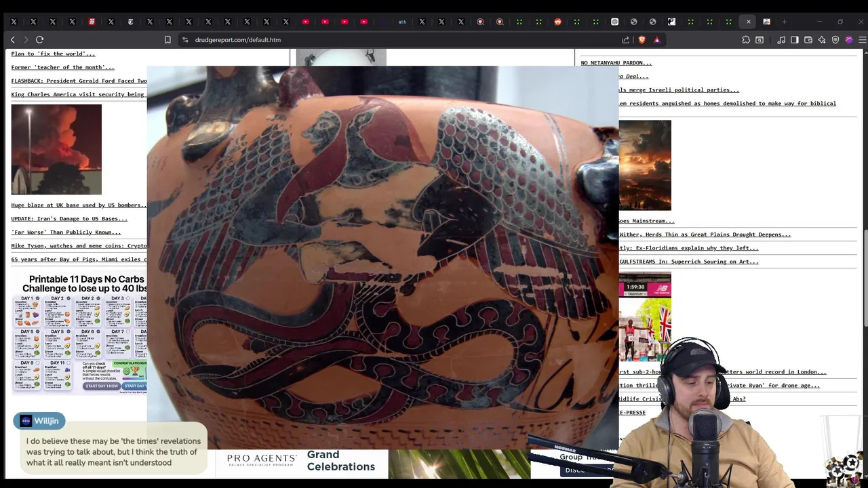Switch to the red-square favicon tab

click(92, 22)
